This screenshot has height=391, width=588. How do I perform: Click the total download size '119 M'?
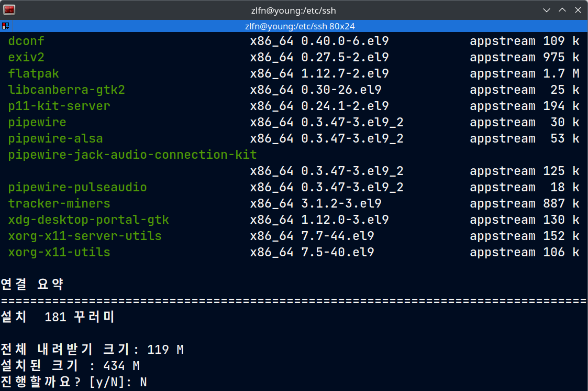(165, 350)
